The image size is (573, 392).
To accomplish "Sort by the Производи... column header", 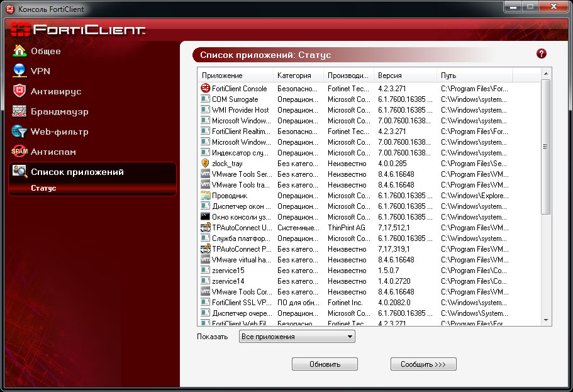I will (348, 76).
